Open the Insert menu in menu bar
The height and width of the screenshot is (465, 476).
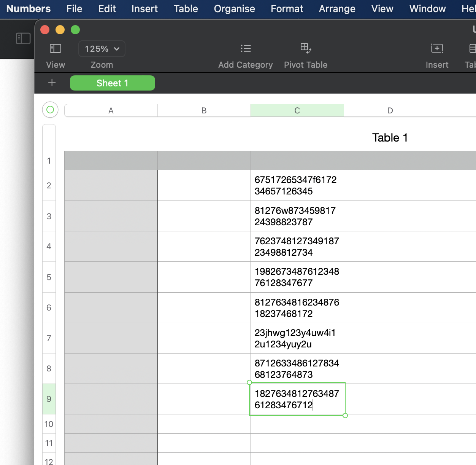[144, 9]
